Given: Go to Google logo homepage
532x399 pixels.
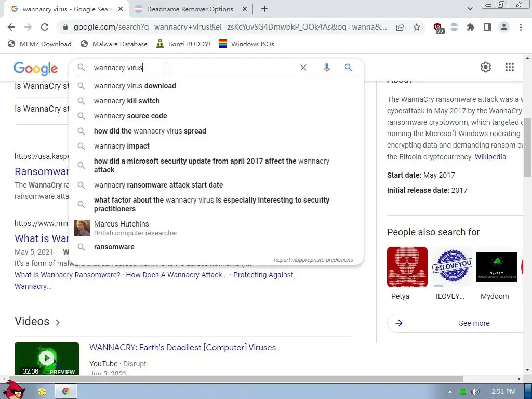Looking at the screenshot, I should pyautogui.click(x=36, y=69).
